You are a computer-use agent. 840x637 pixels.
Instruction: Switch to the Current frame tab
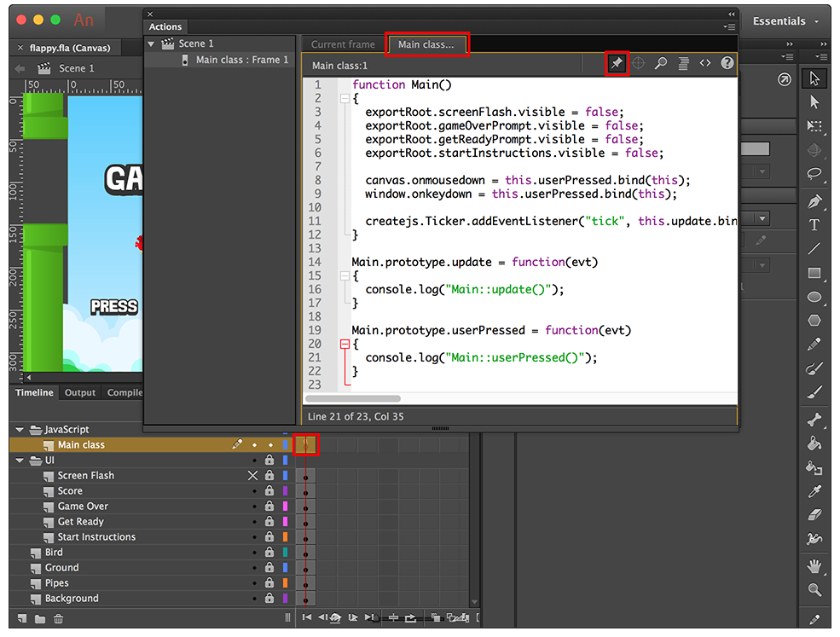[343, 44]
